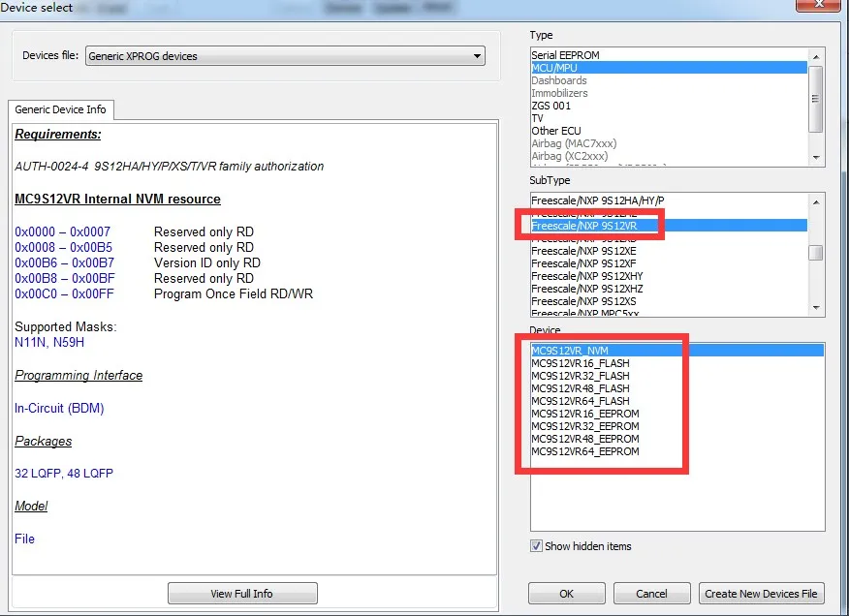
Task: Click Create New Devices File button
Action: [x=761, y=594]
